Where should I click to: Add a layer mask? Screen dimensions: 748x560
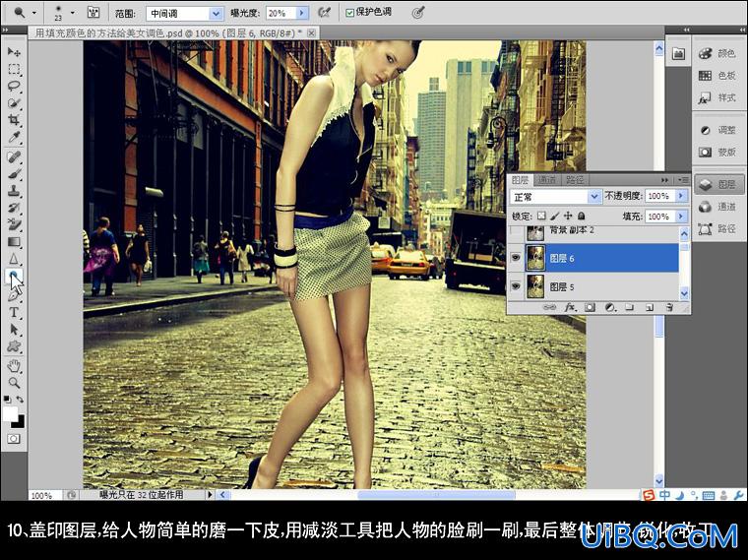[x=591, y=308]
